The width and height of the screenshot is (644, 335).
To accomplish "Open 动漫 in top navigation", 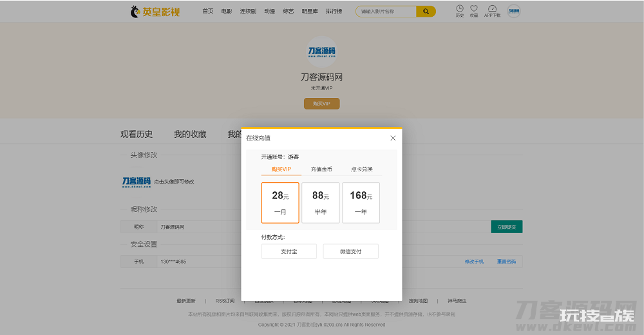I will (270, 12).
